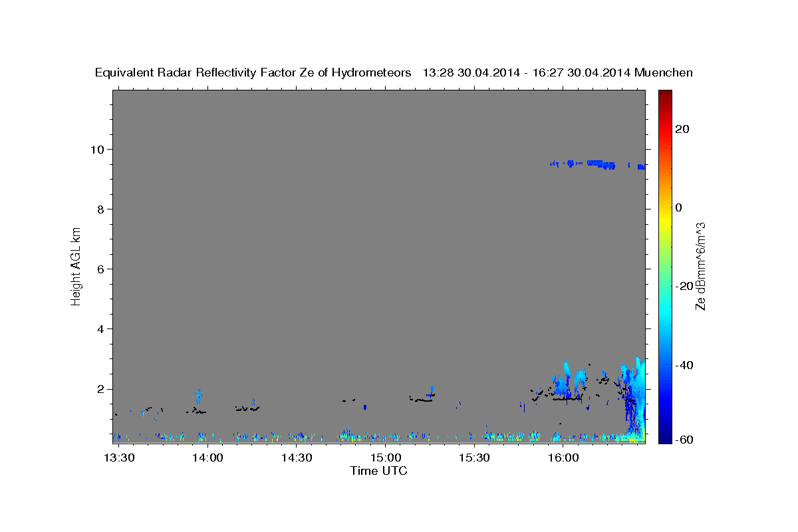Click the 13:30 time tick label
Image resolution: width=798 pixels, height=532 pixels.
tap(120, 458)
